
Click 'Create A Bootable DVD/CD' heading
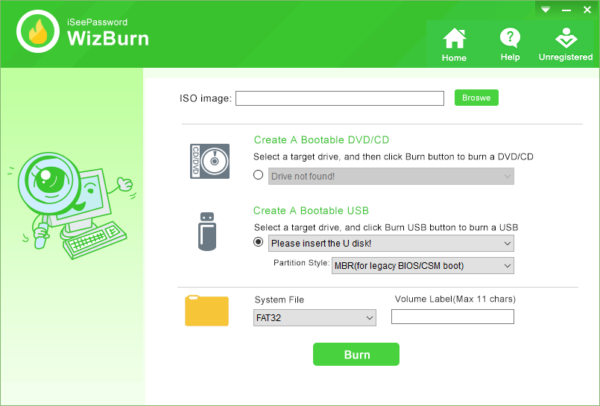321,140
